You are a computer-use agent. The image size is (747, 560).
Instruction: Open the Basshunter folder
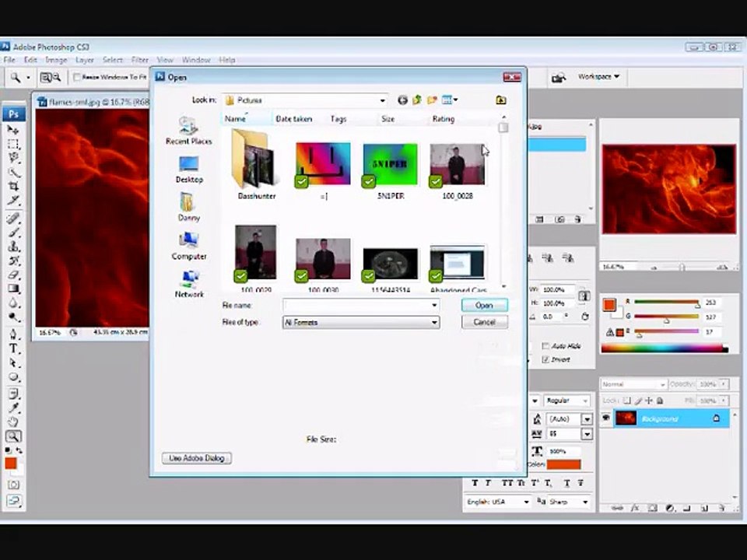click(x=256, y=164)
